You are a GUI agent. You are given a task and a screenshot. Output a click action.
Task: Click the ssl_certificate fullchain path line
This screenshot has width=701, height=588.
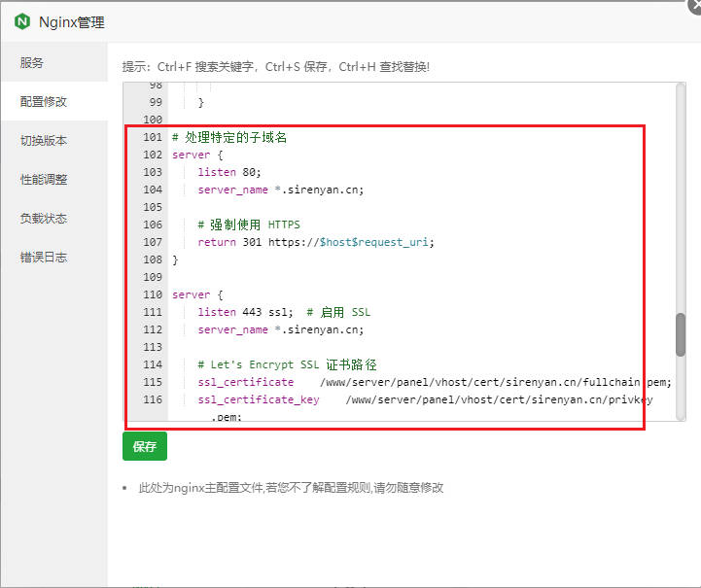pos(435,382)
